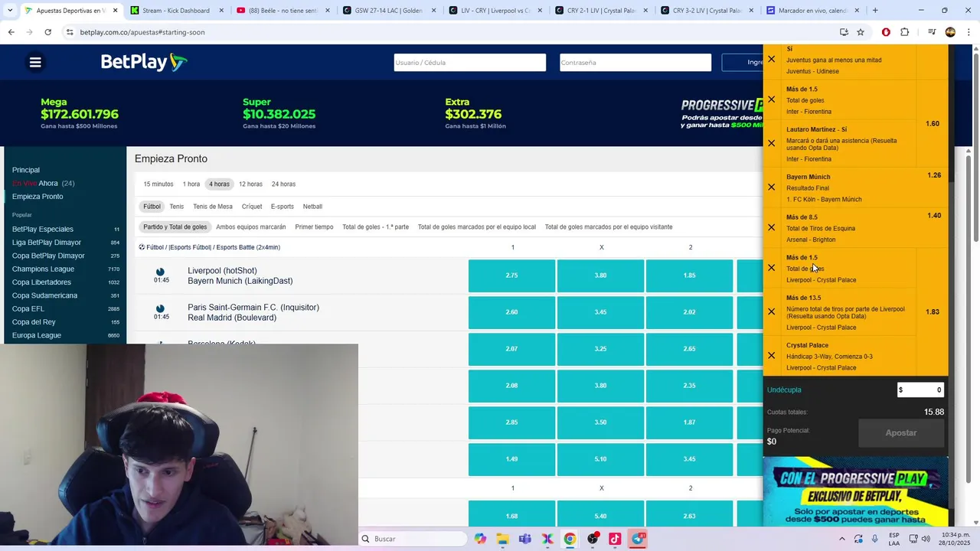The image size is (980, 551).
Task: Click the Usuario / Cédula field
Action: (470, 63)
